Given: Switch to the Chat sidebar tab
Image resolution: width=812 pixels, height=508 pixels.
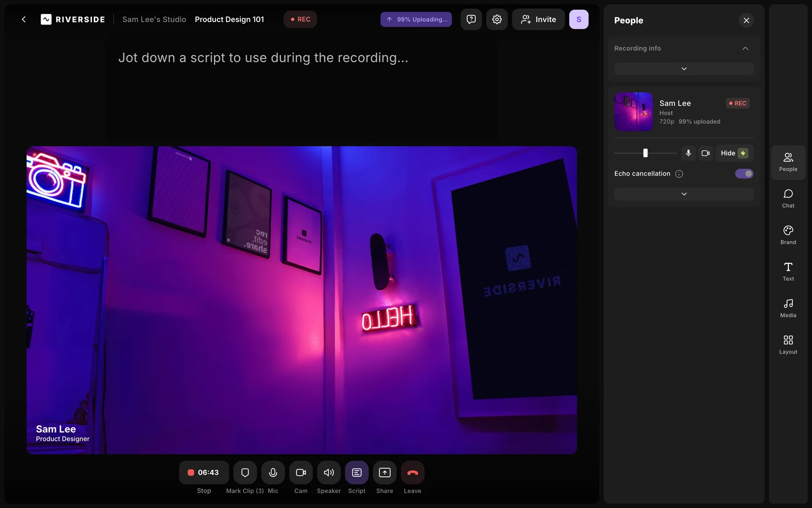Looking at the screenshot, I should click(x=788, y=198).
